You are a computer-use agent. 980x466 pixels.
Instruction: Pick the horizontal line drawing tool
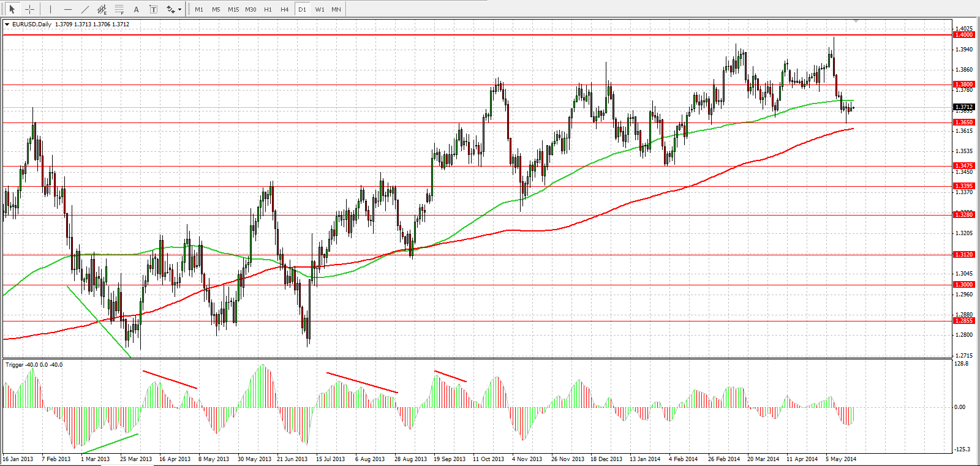67,9
